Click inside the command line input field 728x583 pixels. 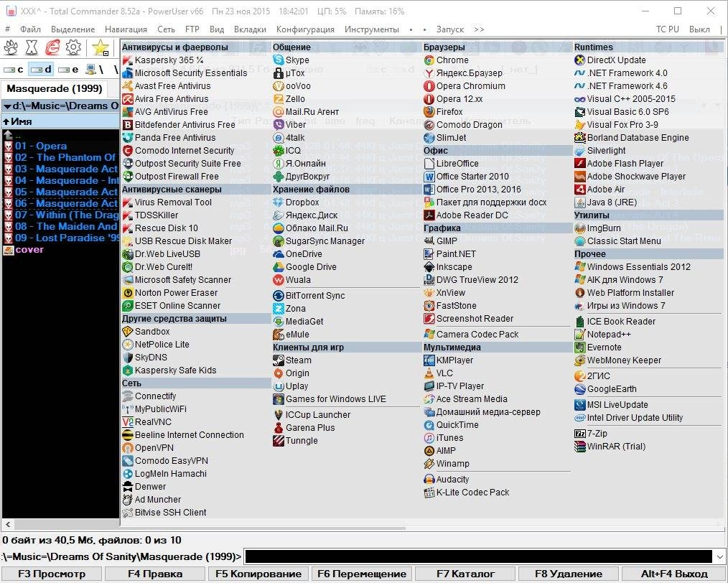pos(478,556)
